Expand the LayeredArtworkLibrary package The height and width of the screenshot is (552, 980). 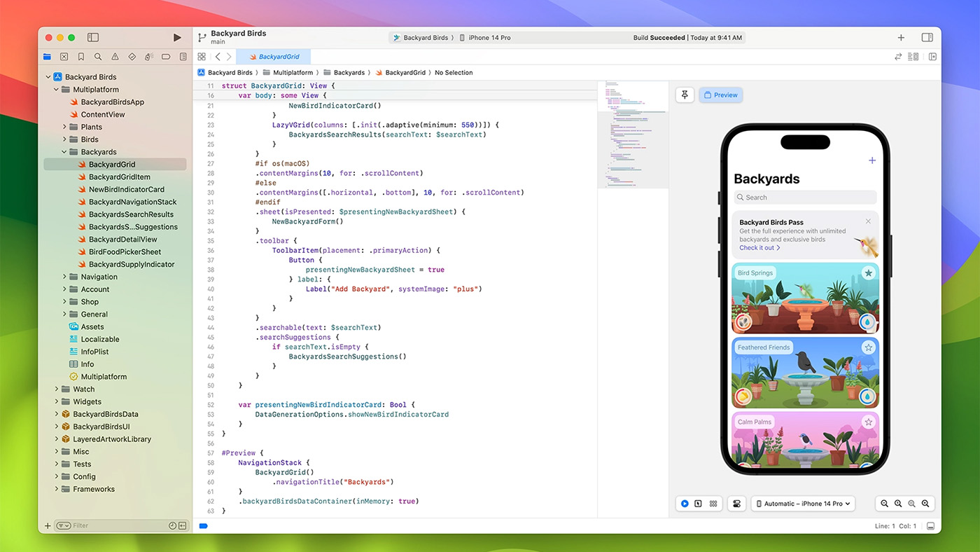57,439
